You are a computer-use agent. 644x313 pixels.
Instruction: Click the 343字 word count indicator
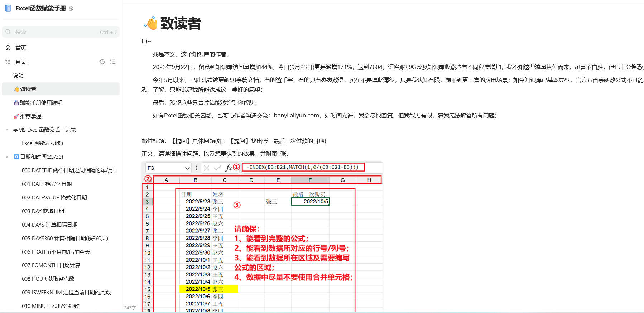coord(130,308)
